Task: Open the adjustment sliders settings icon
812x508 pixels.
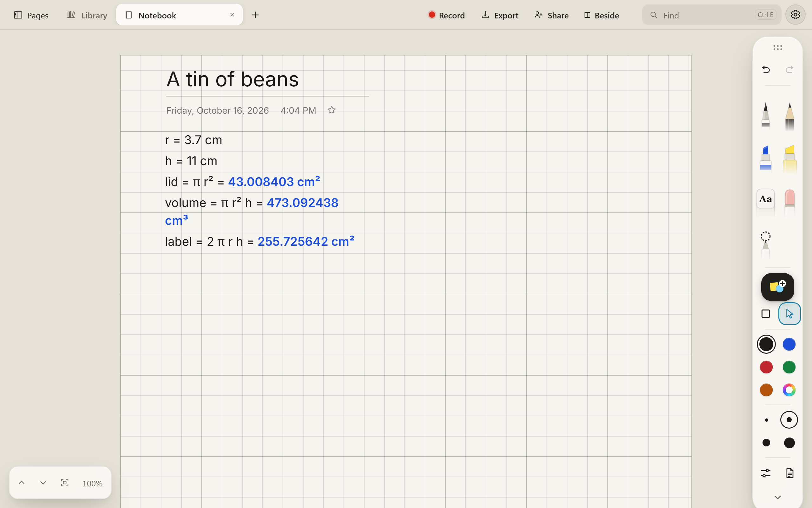Action: click(x=766, y=473)
